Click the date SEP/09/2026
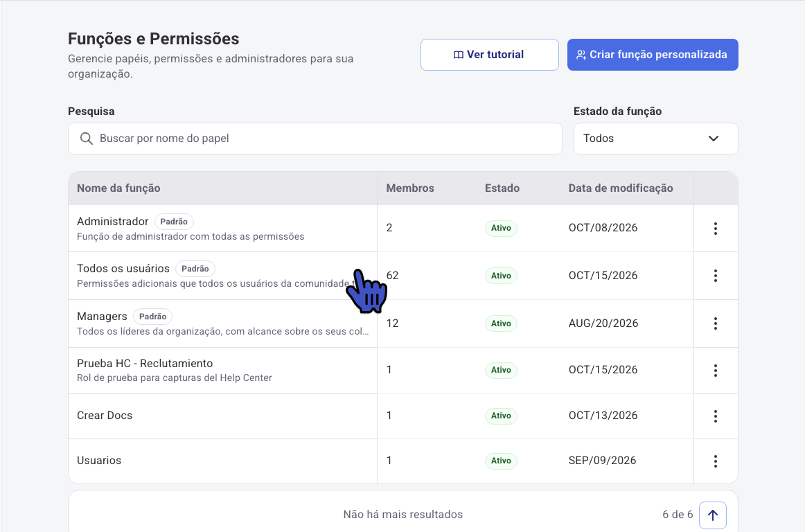Viewport: 805px width, 532px height. tap(602, 461)
